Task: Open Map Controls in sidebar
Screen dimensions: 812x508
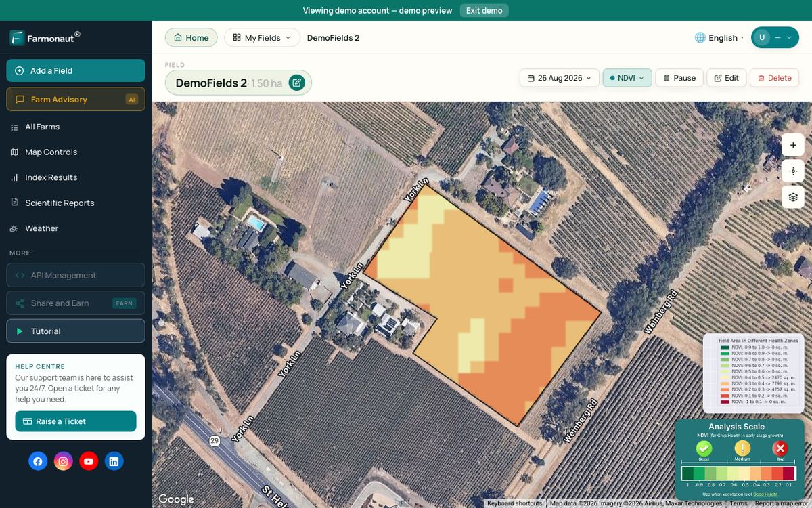Action: [x=76, y=152]
